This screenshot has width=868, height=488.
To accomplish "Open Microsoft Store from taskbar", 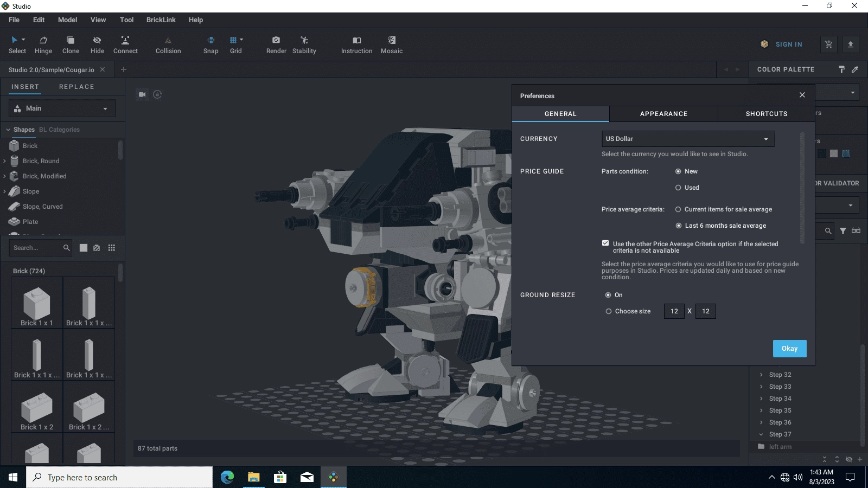I will pos(280,477).
